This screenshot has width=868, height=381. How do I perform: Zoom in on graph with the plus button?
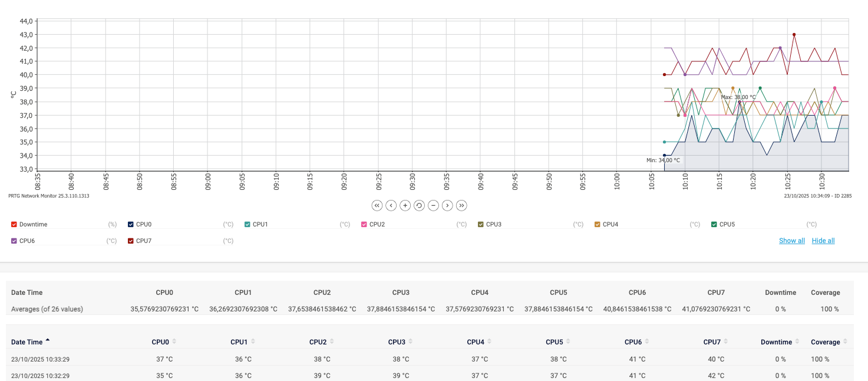point(405,205)
